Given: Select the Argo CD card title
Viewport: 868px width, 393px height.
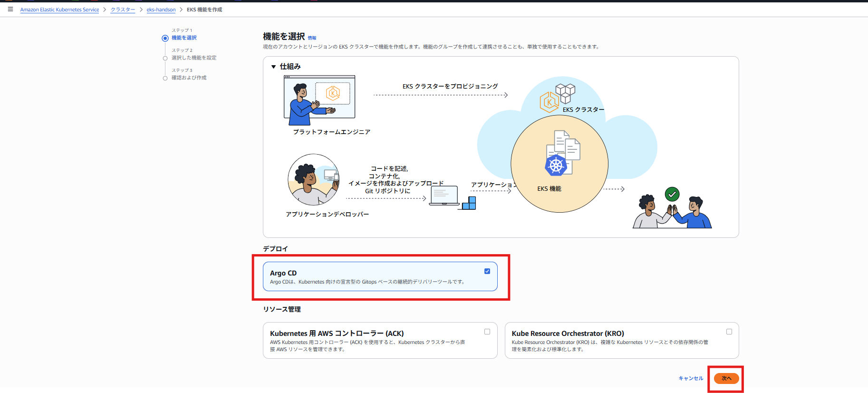Looking at the screenshot, I should tap(283, 273).
